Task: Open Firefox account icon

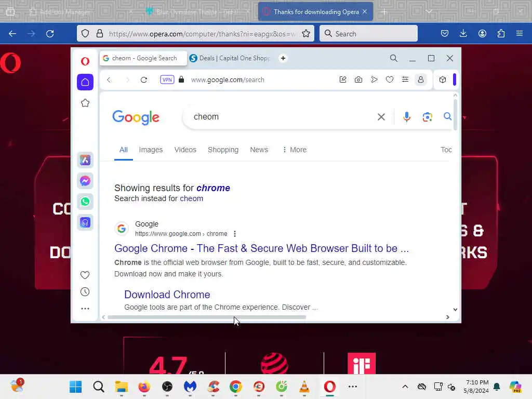Action: 482,34
